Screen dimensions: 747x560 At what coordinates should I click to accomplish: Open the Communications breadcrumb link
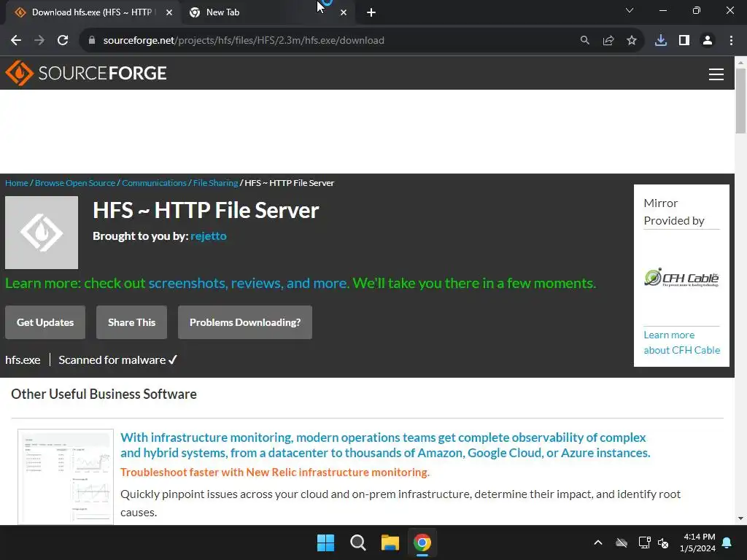154,183
